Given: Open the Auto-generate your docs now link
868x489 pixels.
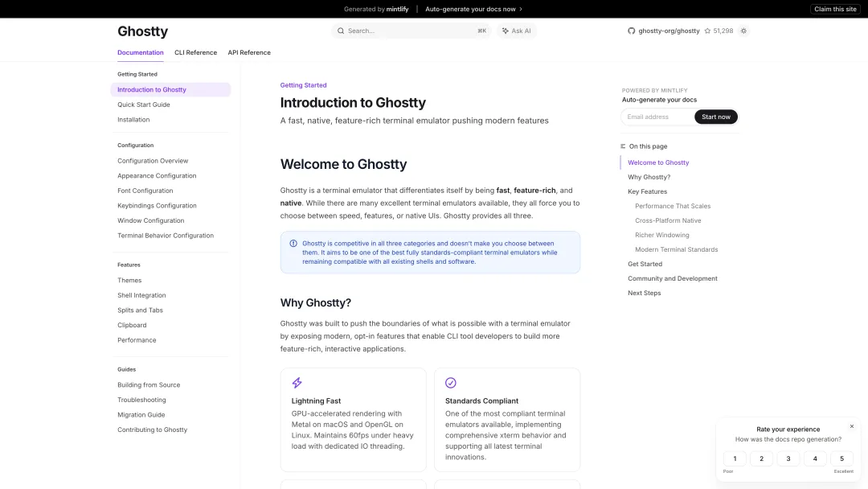Looking at the screenshot, I should pos(473,9).
